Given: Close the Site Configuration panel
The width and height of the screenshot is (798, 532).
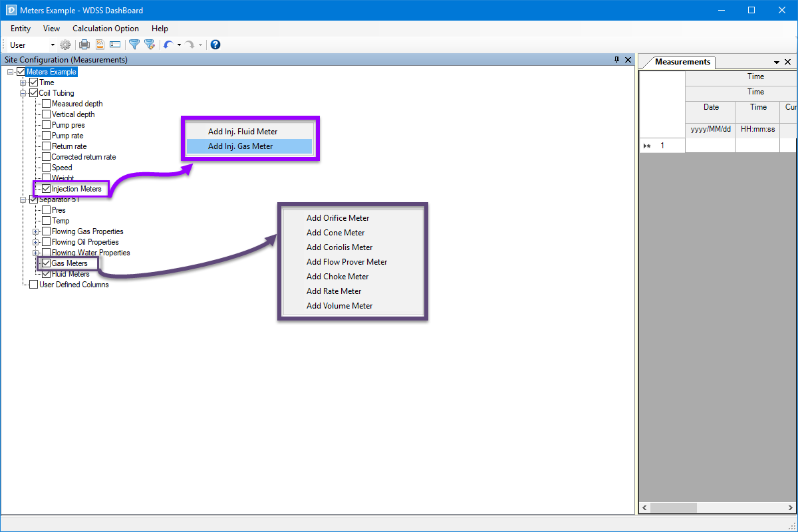Looking at the screenshot, I should point(628,60).
